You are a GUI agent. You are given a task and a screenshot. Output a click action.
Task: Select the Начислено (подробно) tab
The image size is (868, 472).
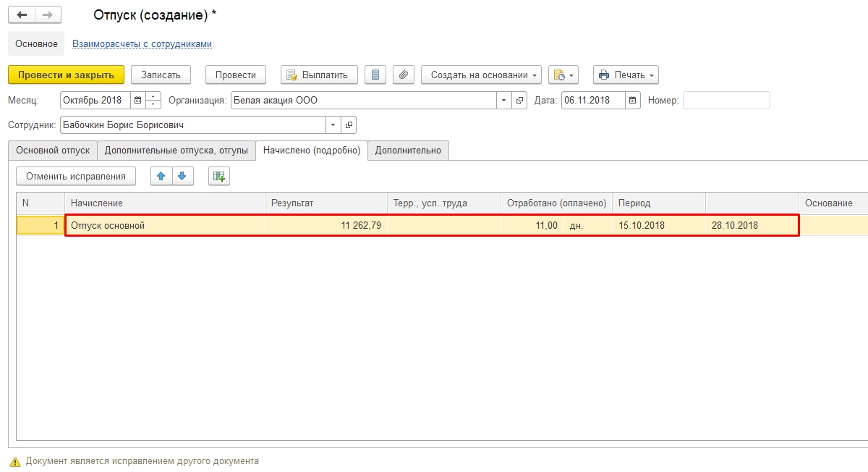pyautogui.click(x=312, y=150)
